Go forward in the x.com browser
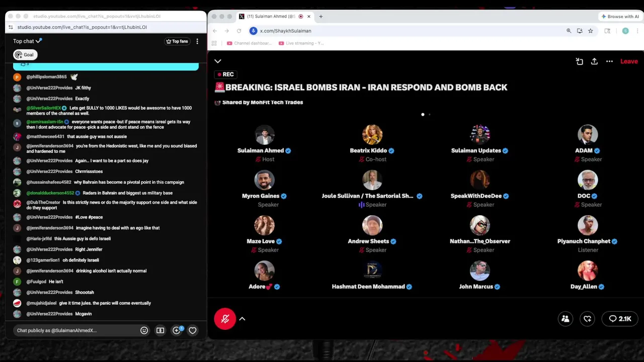 pyautogui.click(x=226, y=31)
